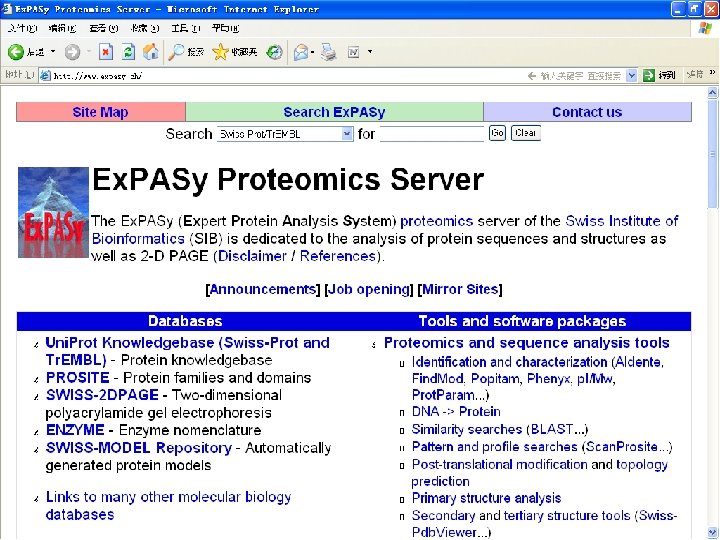Click the grey Forward arrow button
The image size is (720, 540).
click(72, 52)
